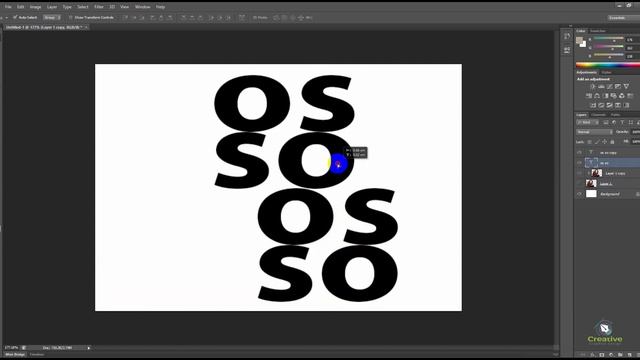
Task: Click the foreground color swatch
Action: click(x=579, y=40)
